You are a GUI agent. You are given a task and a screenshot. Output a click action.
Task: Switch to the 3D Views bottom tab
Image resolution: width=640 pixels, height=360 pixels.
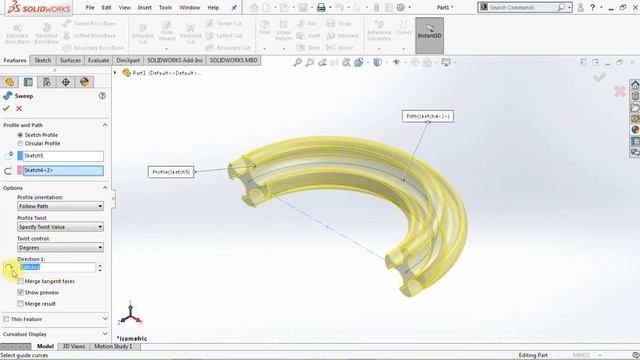tap(73, 346)
